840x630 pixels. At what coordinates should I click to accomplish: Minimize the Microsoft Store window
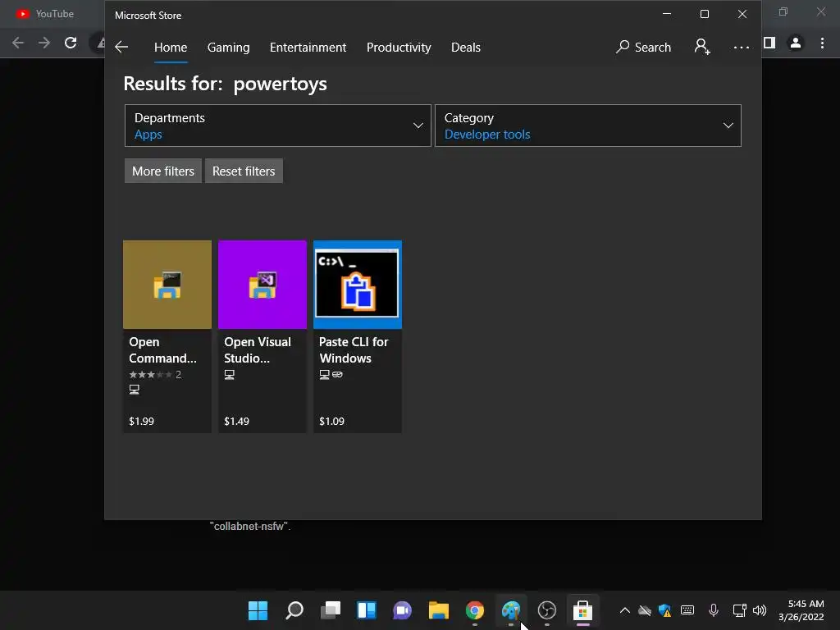(667, 14)
